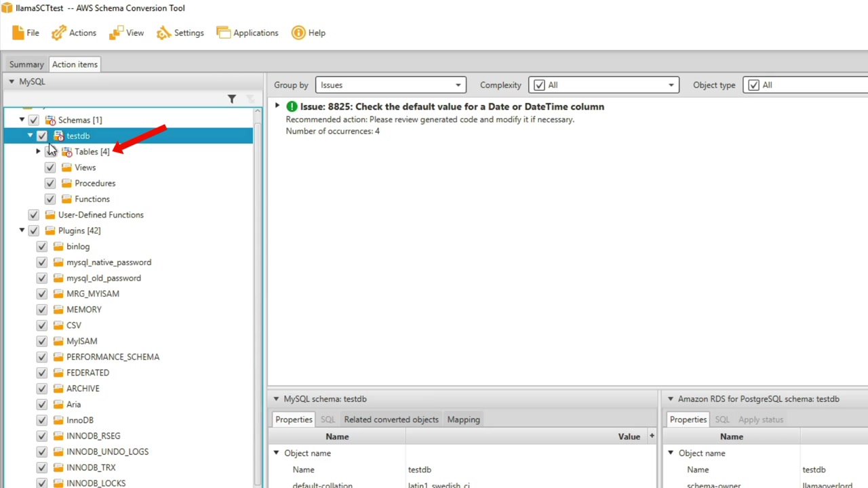Image resolution: width=868 pixels, height=488 pixels.
Task: Click the Procedures folder icon
Action: (x=66, y=183)
